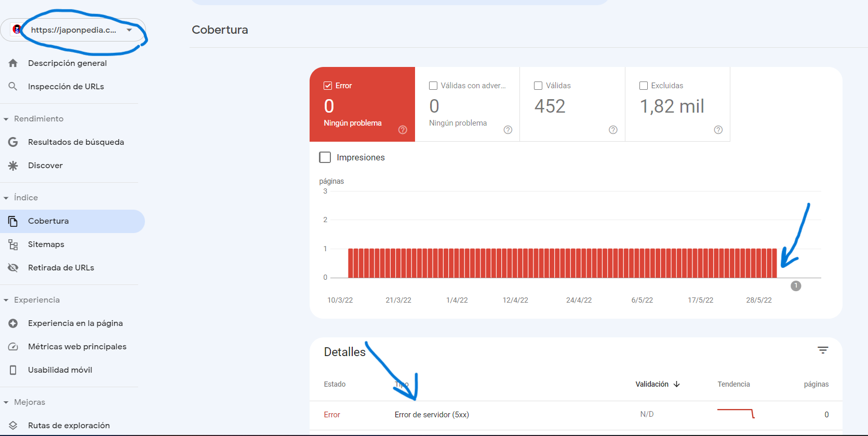Click the red trend sparkline in Error row
The height and width of the screenshot is (436, 868).
point(736,414)
